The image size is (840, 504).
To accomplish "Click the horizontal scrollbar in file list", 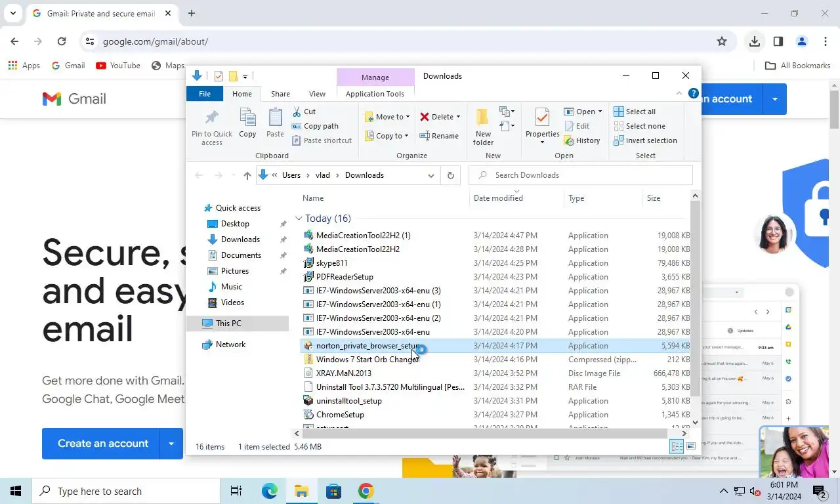I will (484, 433).
